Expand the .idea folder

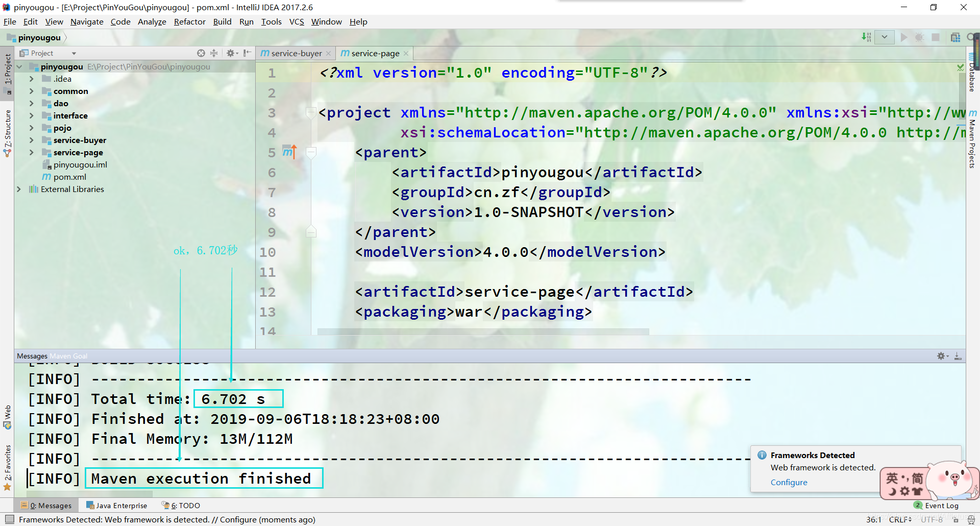click(31, 79)
